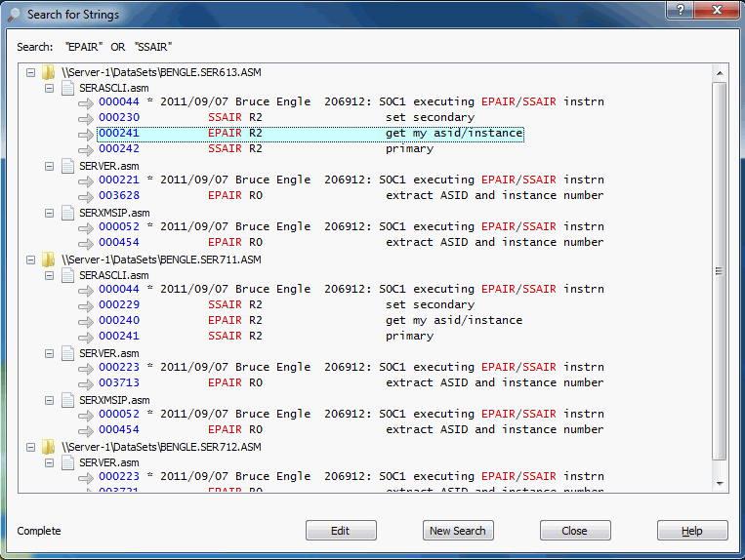Click the SERVER.asm file icon in SER613
This screenshot has width=745, height=560.
coord(67,166)
